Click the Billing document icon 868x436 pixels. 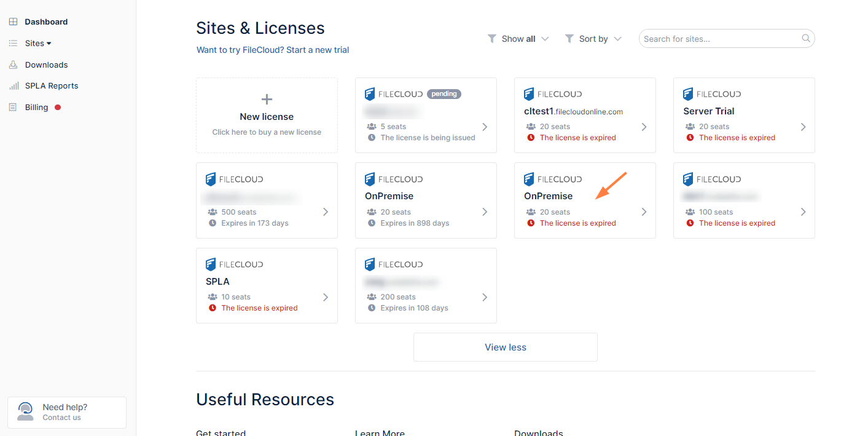coord(13,108)
